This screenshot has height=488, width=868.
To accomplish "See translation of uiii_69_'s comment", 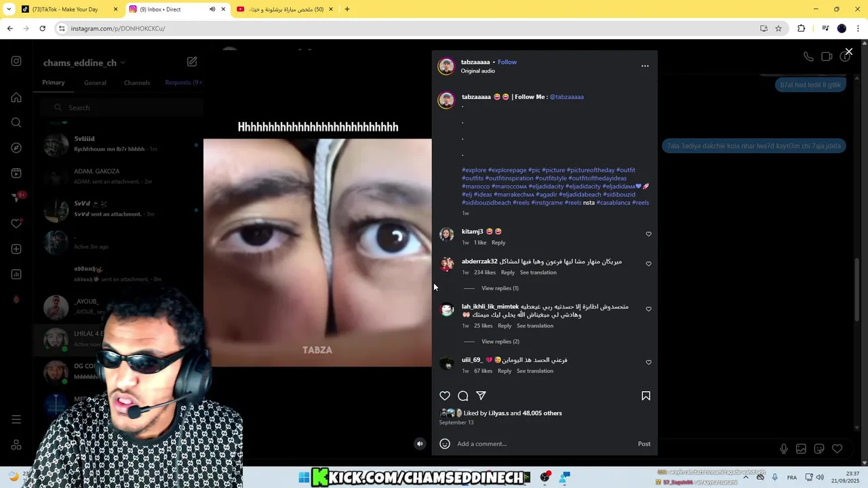I will tap(535, 371).
